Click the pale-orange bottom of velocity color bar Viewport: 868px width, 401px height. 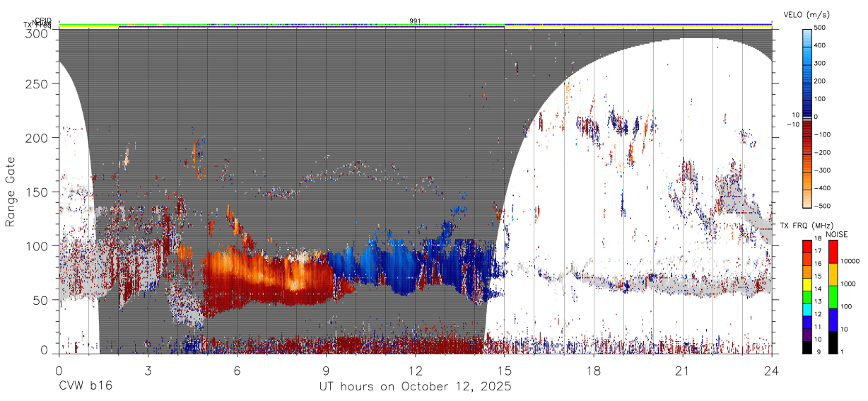click(807, 198)
